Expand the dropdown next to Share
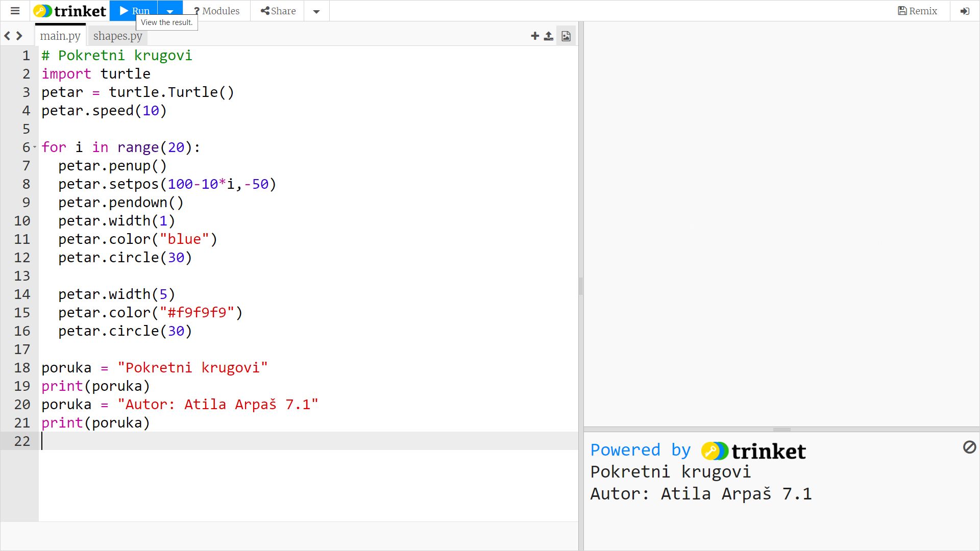980x551 pixels. [316, 11]
